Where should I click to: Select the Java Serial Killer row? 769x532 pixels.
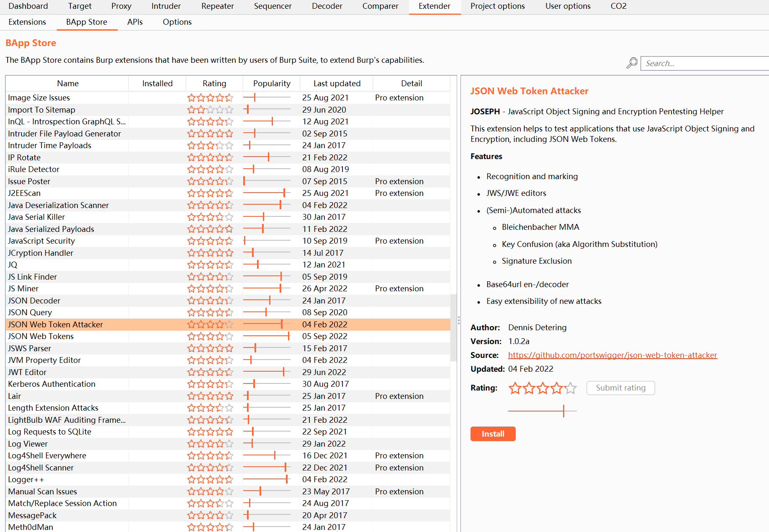pyautogui.click(x=228, y=217)
